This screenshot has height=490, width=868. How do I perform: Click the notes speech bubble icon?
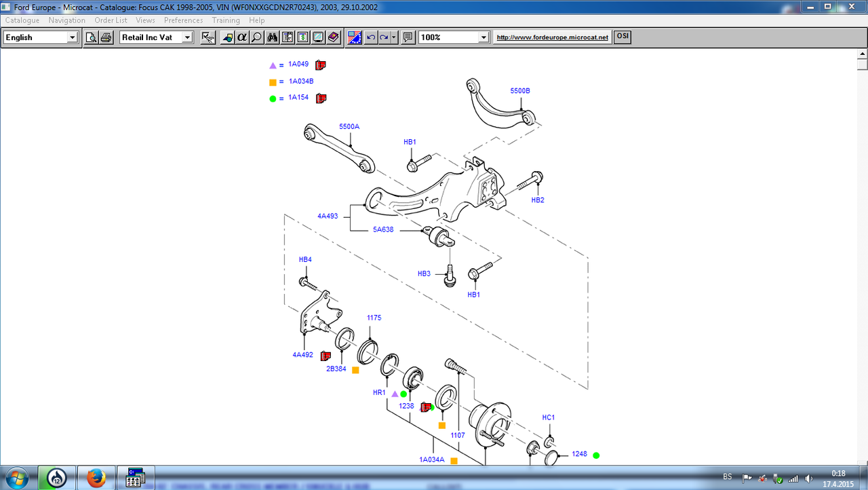pos(408,37)
